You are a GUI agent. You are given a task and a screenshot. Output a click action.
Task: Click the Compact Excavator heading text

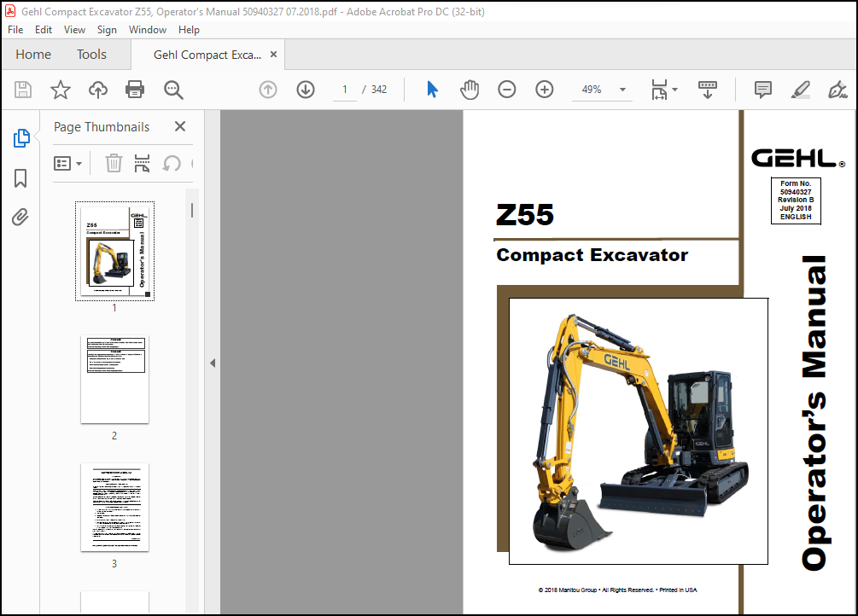pos(592,255)
